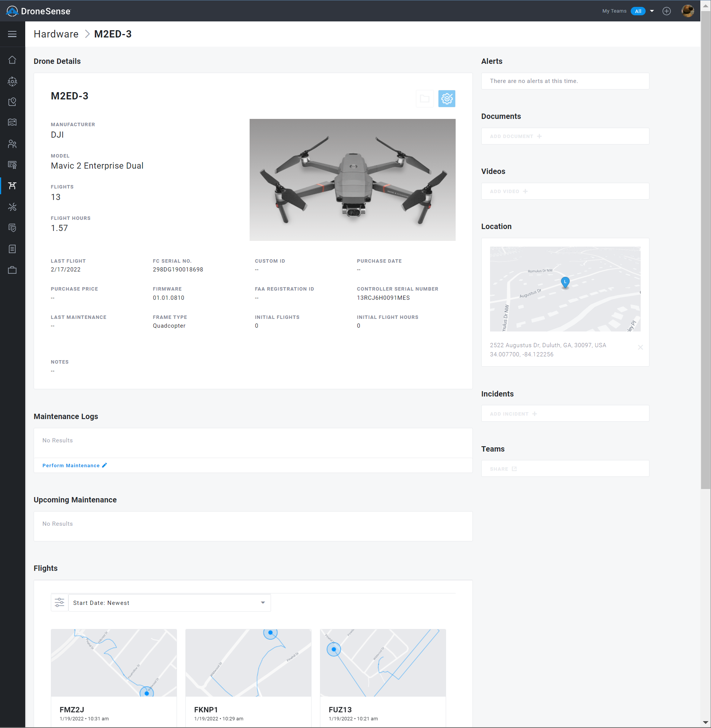
Task: Remove the location with X icon
Action: point(640,347)
